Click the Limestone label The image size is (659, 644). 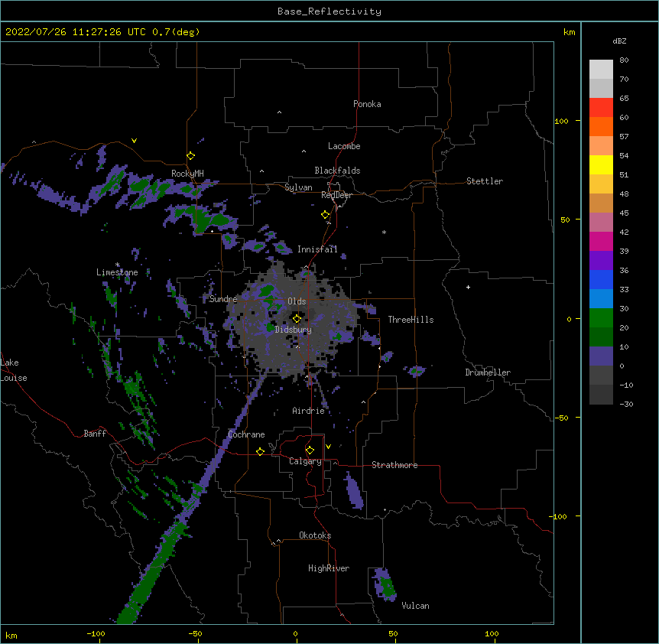tap(117, 272)
